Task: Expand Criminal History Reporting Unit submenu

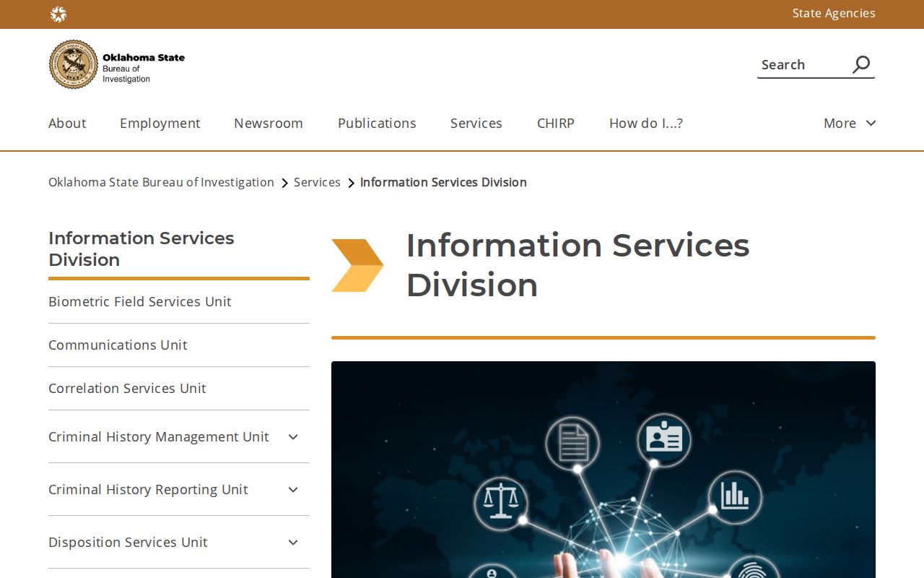Action: coord(293,489)
